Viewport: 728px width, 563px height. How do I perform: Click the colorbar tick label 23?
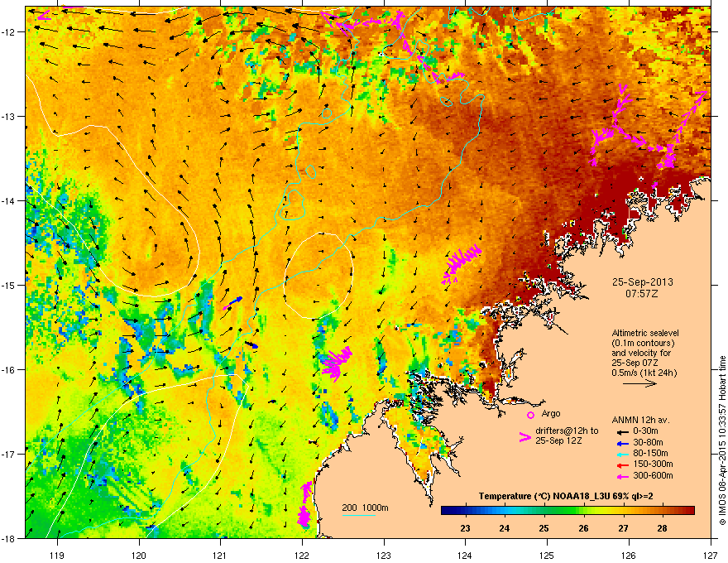(465, 528)
